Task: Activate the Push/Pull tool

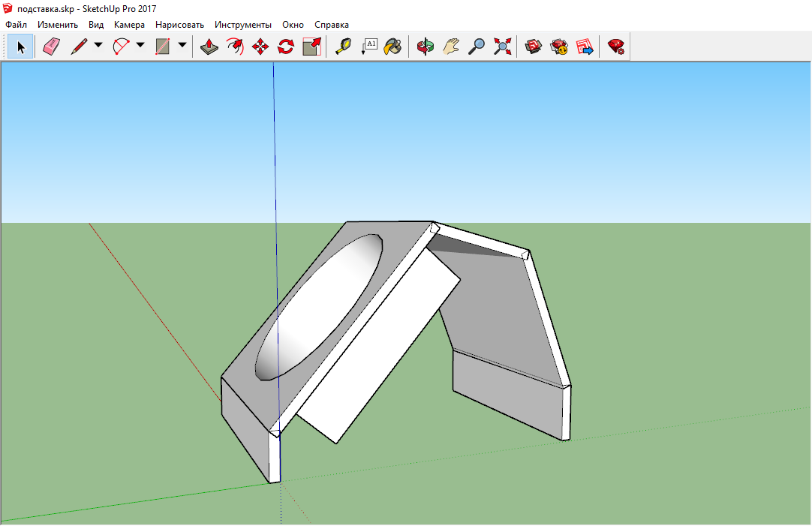Action: (209, 47)
